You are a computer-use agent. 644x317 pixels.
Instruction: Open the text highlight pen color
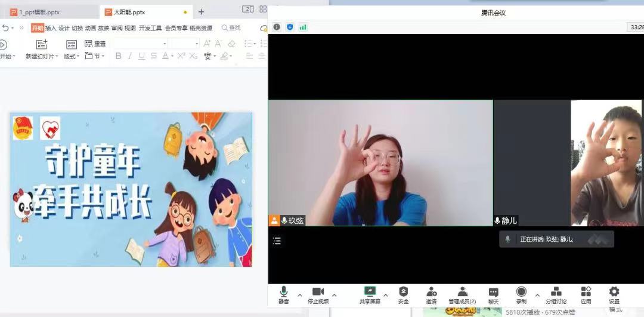(224, 56)
